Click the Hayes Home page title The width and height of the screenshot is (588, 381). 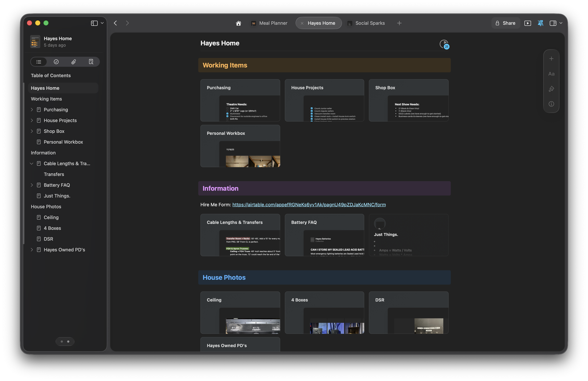220,43
